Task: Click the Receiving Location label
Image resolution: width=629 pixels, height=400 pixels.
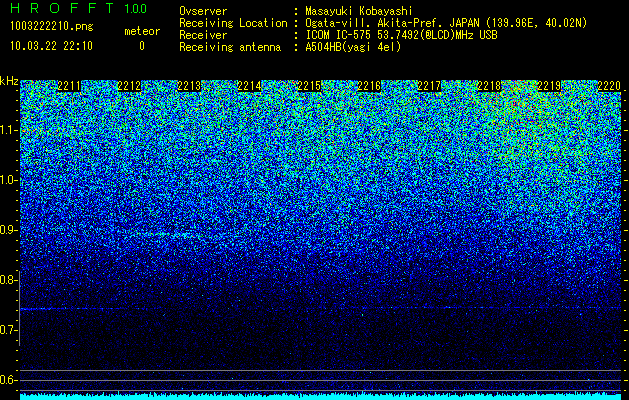Action: point(233,23)
